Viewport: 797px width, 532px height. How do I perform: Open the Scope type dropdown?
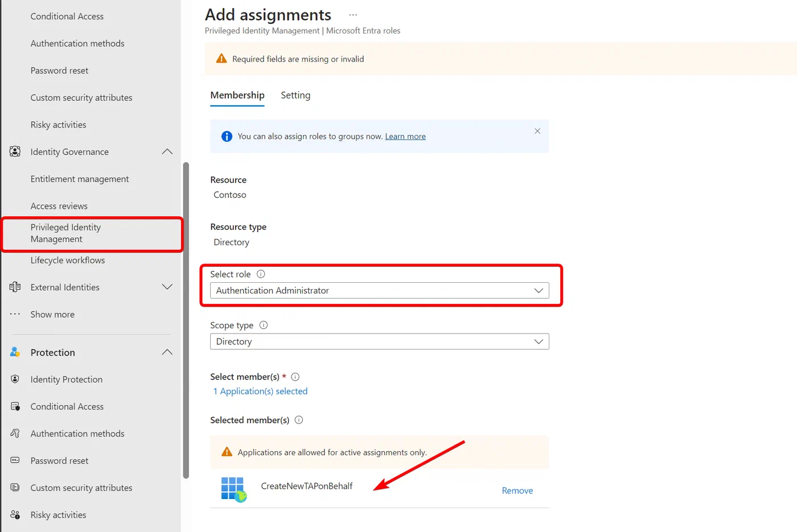pyautogui.click(x=380, y=341)
